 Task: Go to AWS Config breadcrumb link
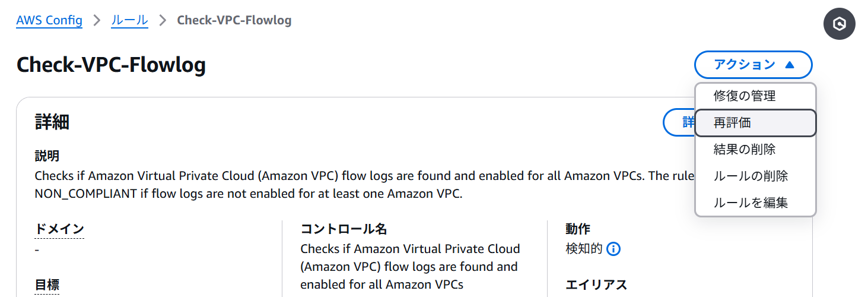(x=49, y=21)
